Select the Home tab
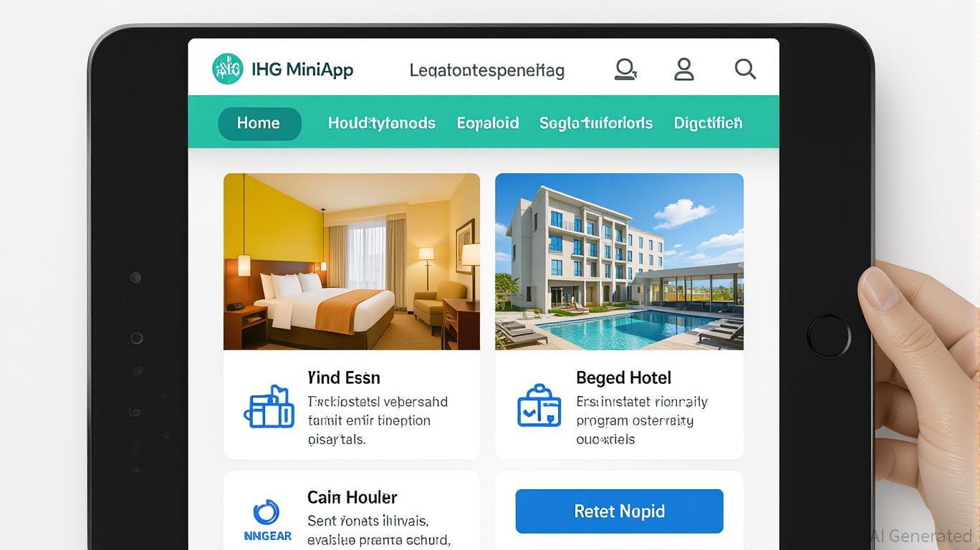The height and width of the screenshot is (550, 980). point(259,123)
